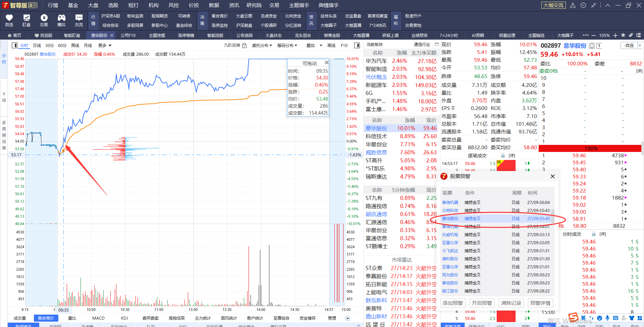
Task: Close the 可拖动 floating info box
Action: [326, 63]
